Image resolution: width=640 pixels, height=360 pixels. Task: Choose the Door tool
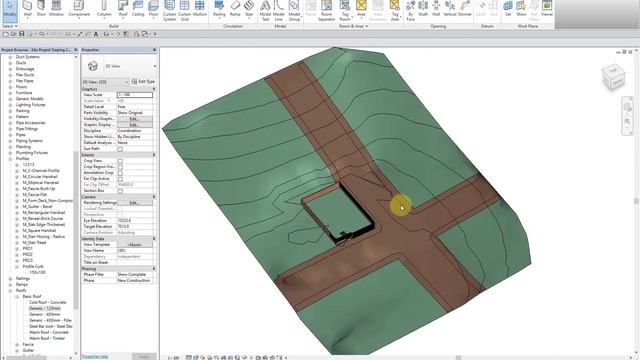(x=41, y=9)
